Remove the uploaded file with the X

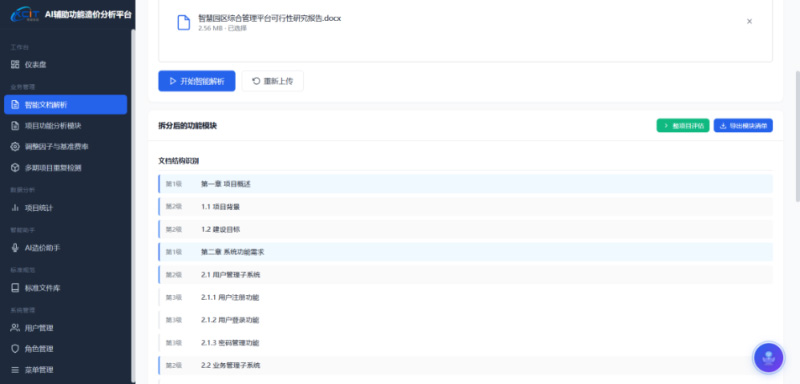point(749,21)
